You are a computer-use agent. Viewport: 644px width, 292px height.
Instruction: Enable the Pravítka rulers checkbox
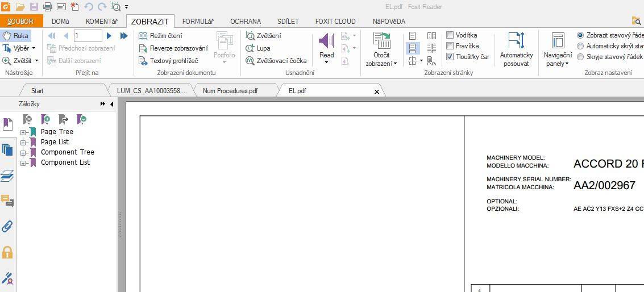pyautogui.click(x=450, y=46)
